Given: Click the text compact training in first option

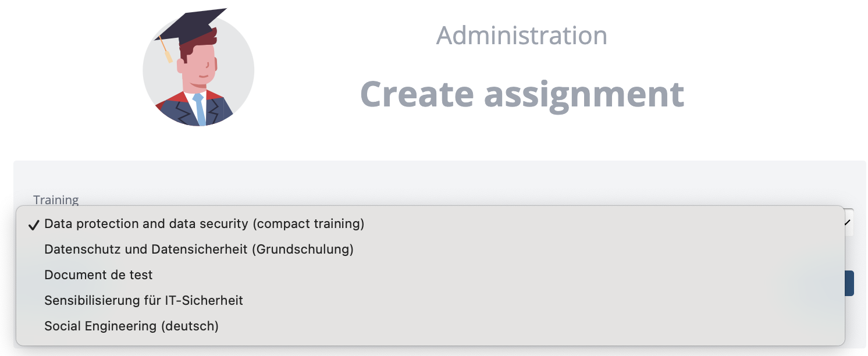Looking at the screenshot, I should (x=310, y=224).
